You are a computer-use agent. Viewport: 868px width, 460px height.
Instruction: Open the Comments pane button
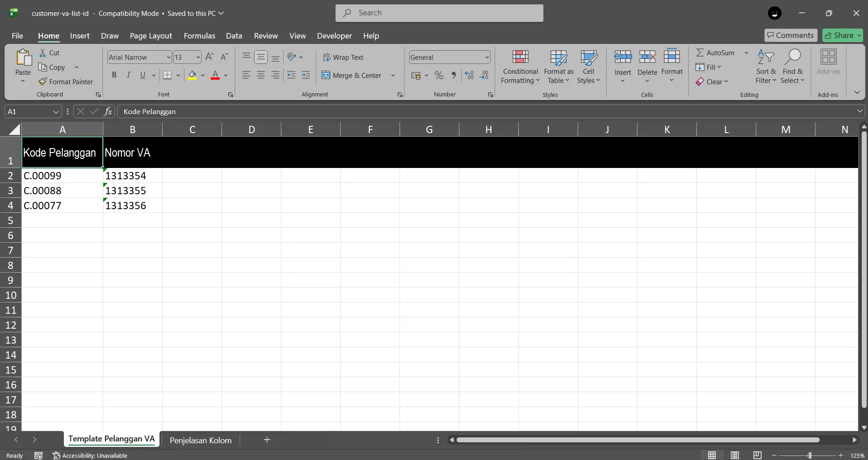[791, 35]
